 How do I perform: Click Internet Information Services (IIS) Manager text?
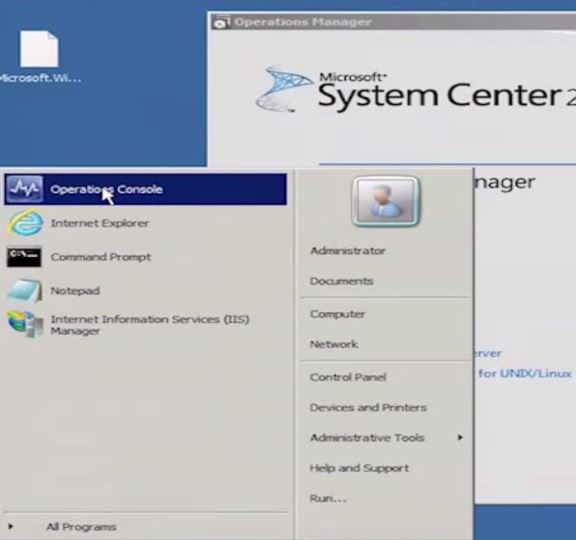150,325
